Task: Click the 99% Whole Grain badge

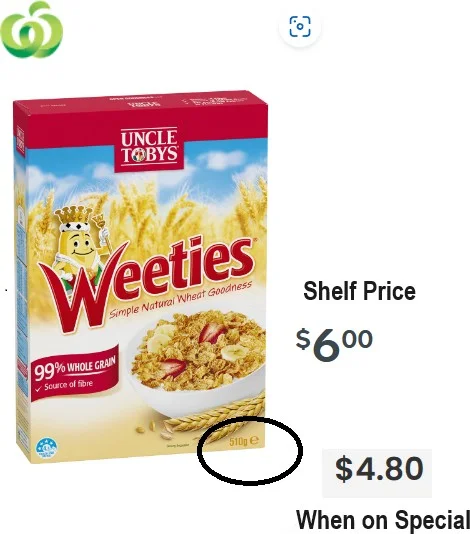Action: click(x=75, y=373)
